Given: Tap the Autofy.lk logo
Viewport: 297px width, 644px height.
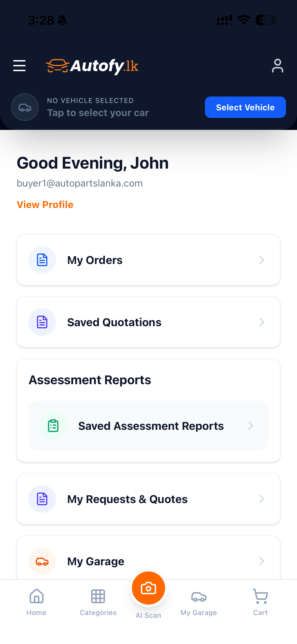Looking at the screenshot, I should point(92,66).
